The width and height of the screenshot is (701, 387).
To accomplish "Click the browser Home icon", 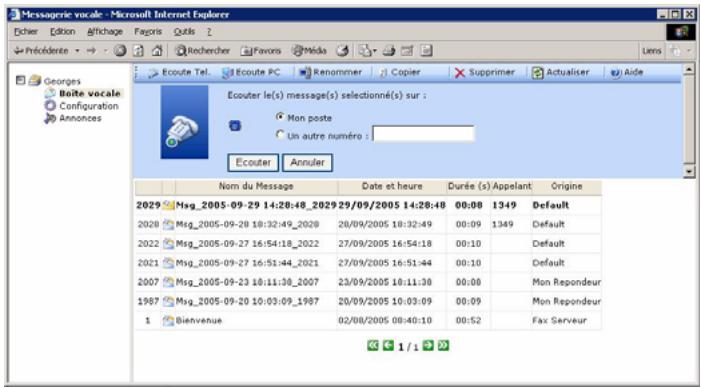I will click(157, 51).
